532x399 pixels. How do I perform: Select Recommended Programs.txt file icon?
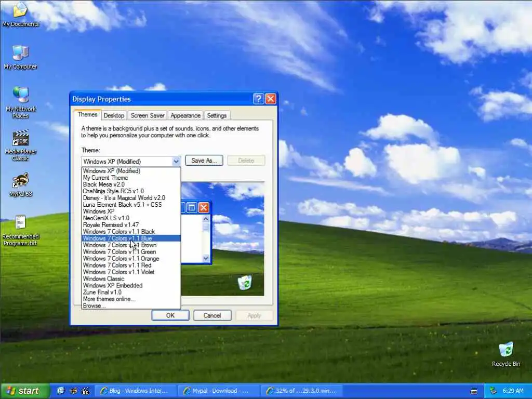[x=20, y=230]
